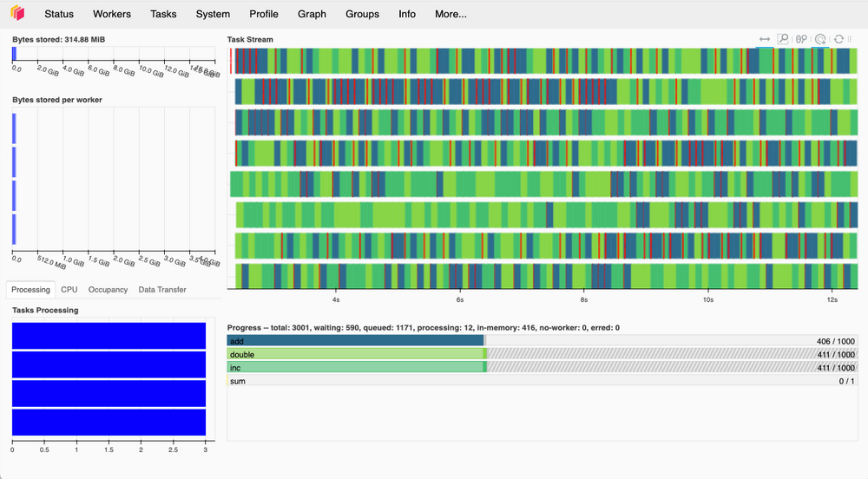Click the double progress bar
This screenshot has height=479, width=868.
click(x=357, y=355)
